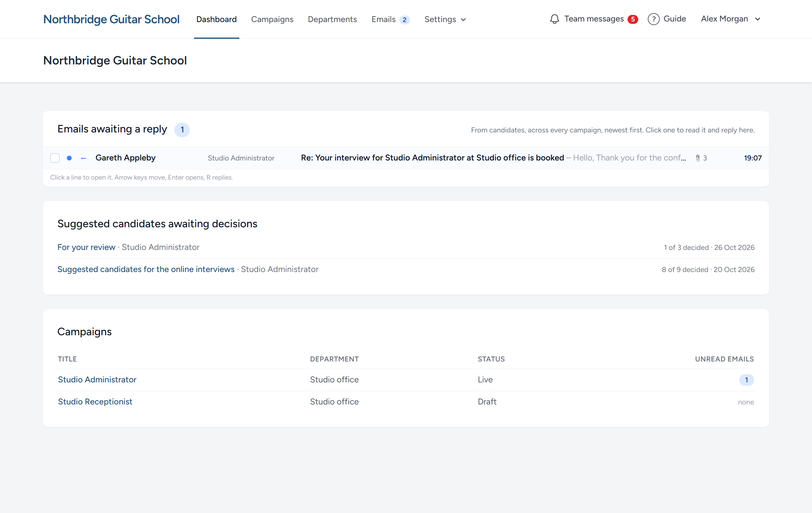Click the UNREAD EMAILS column header
This screenshot has height=513, width=812.
click(724, 359)
